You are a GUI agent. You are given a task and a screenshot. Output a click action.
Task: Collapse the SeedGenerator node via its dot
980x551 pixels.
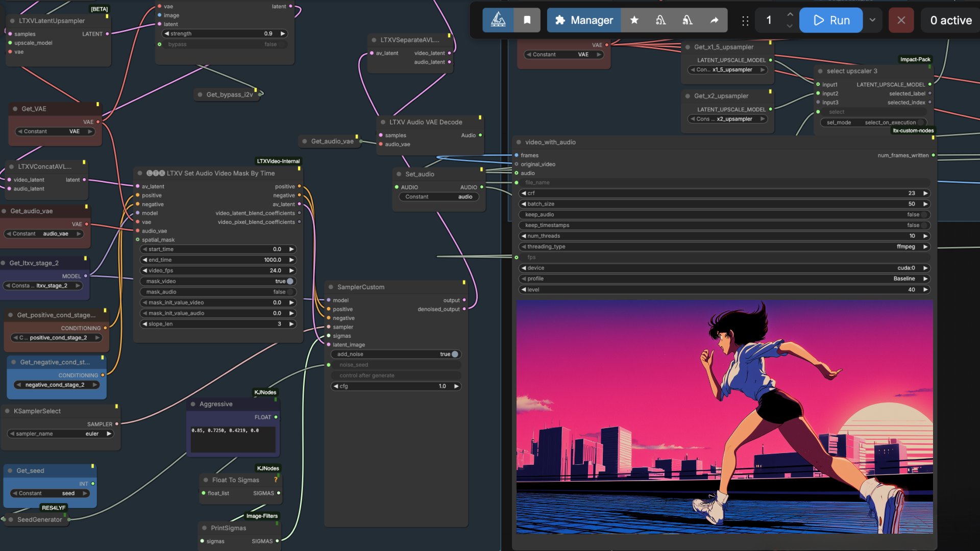[x=11, y=520]
